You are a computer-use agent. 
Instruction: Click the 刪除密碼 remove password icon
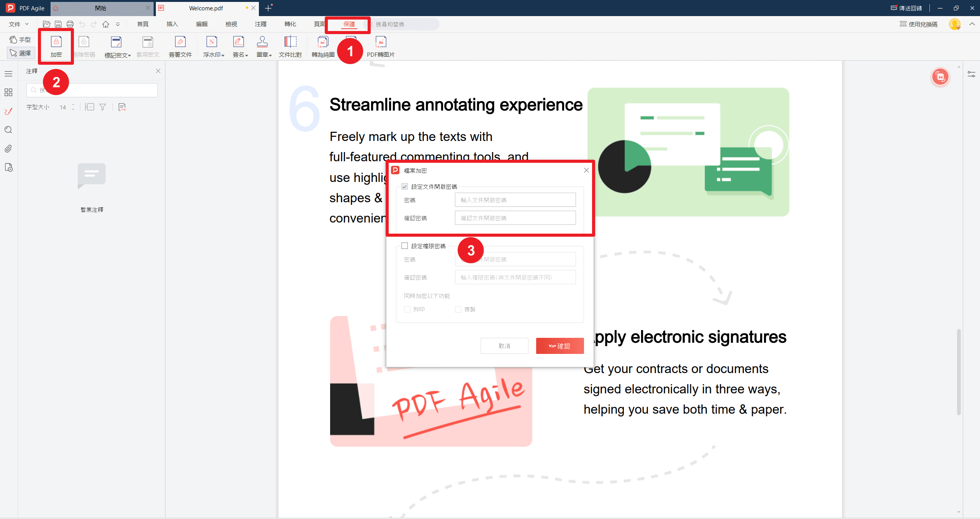tap(84, 42)
